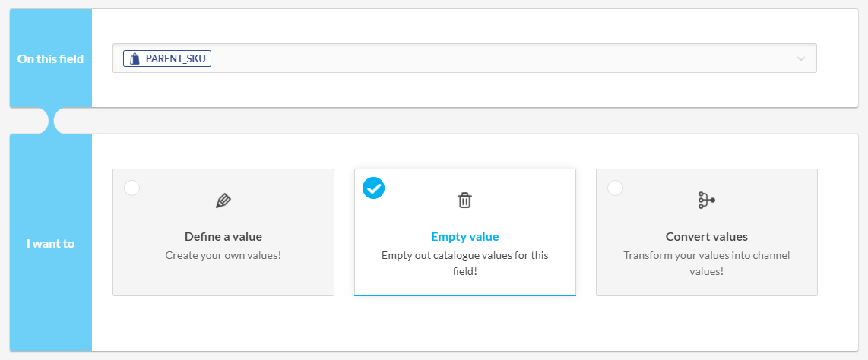Click the PARENT_SKU field tag text

(176, 58)
